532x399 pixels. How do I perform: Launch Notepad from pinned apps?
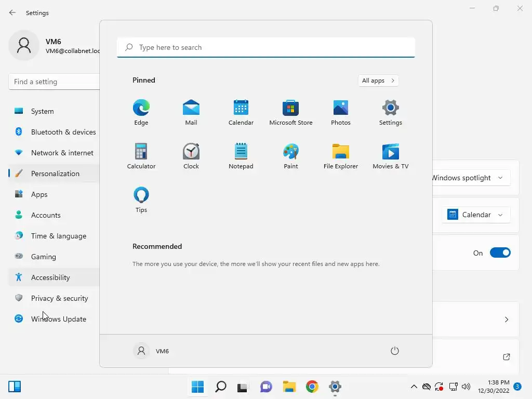(241, 156)
